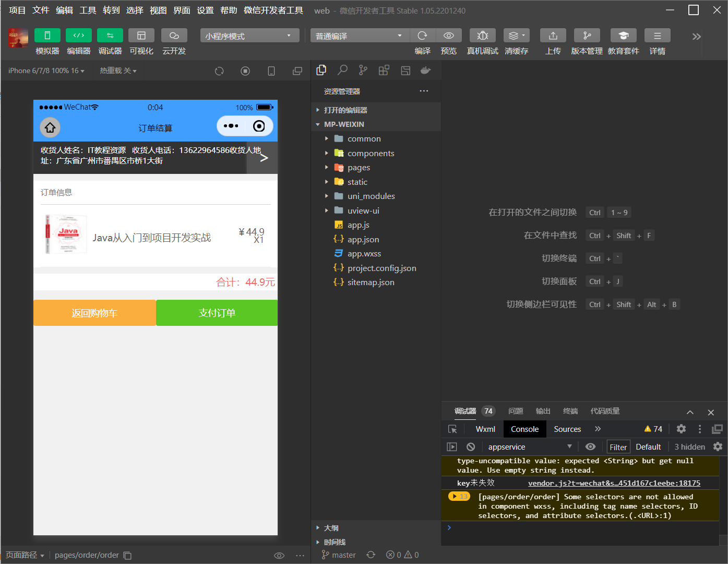Viewport: 728px width, 564px height.
Task: Open the Docker whale sidebar icon
Action: (426, 70)
